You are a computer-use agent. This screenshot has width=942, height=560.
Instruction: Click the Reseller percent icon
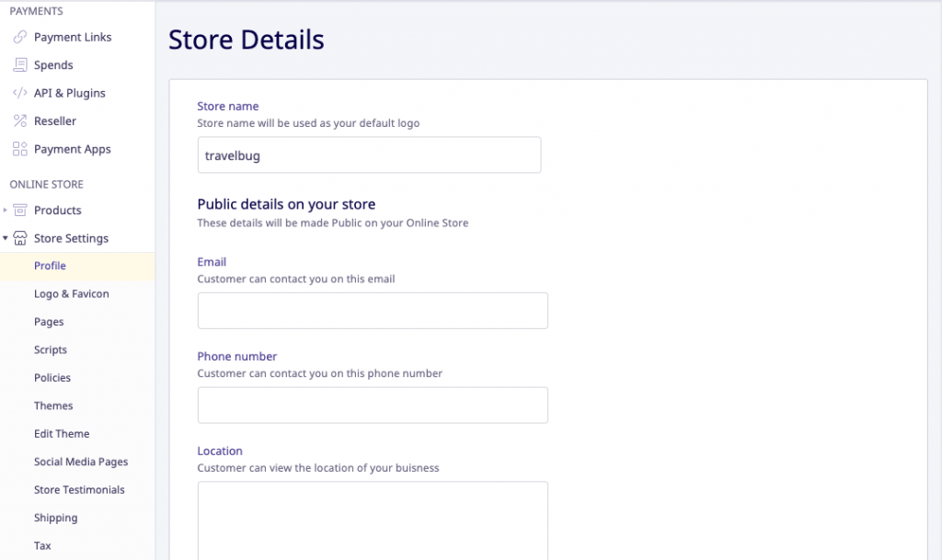[19, 121]
